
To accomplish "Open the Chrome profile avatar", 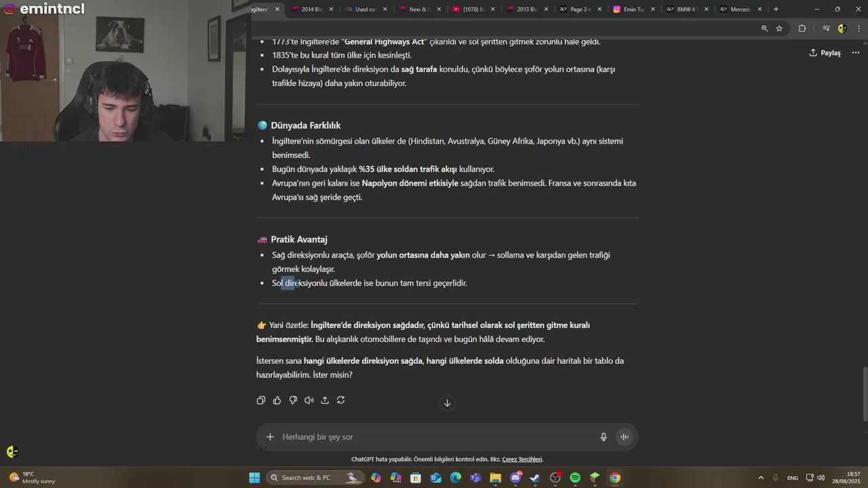I will click(x=842, y=28).
